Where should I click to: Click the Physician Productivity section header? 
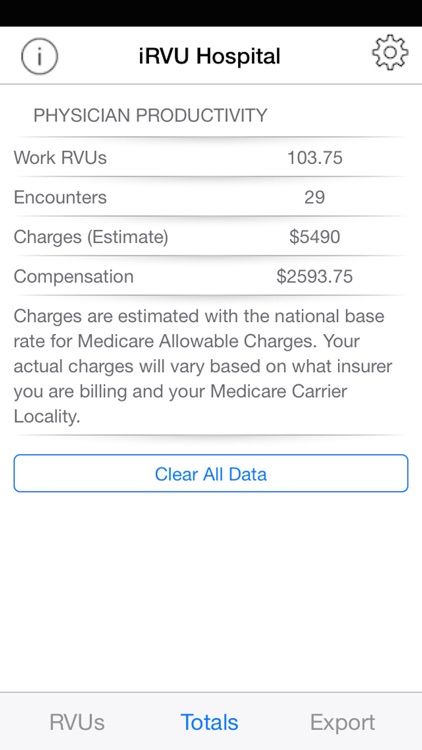[x=150, y=115]
